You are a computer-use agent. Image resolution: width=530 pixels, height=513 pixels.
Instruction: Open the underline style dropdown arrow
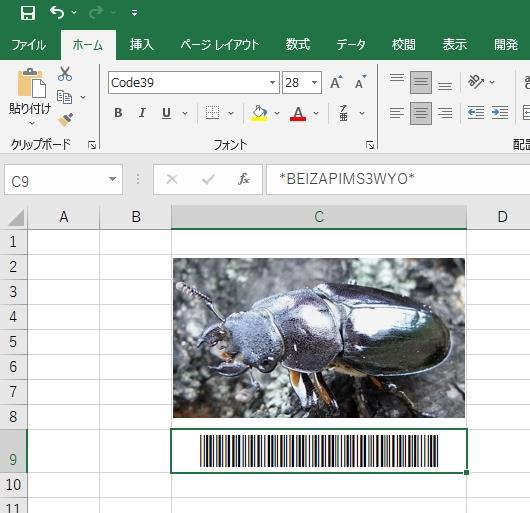tap(185, 113)
